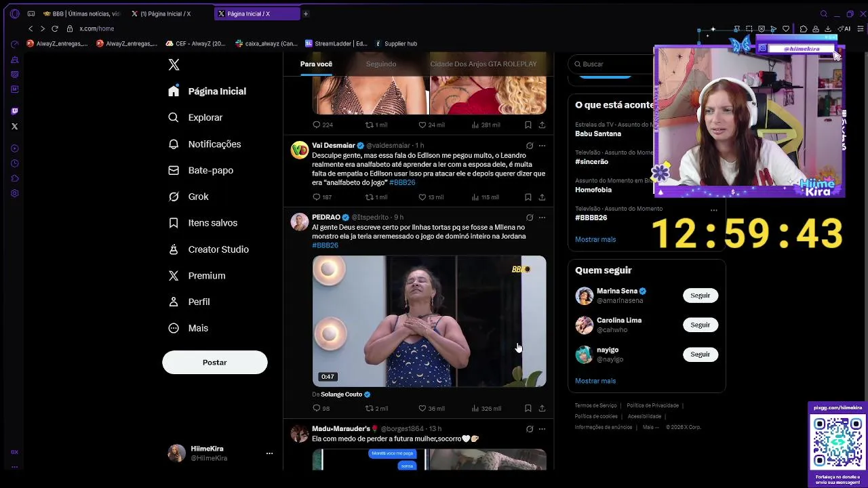
Task: Open Perfil page
Action: point(189,302)
